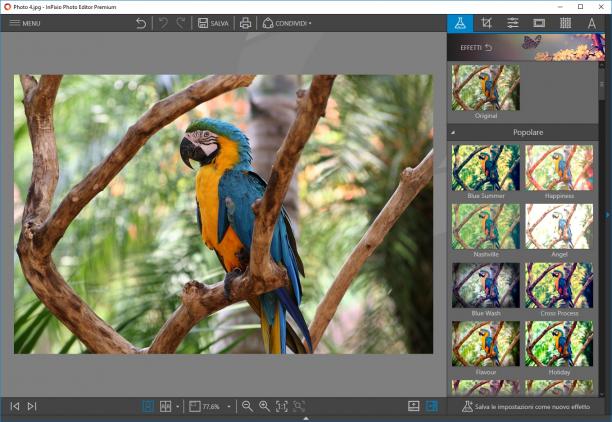Apply the Flavour effect

[486, 344]
